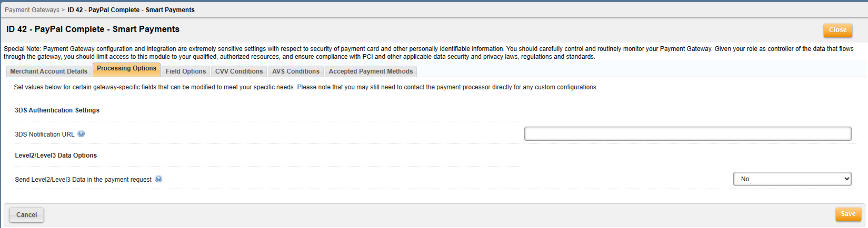The width and height of the screenshot is (868, 228).
Task: Click the Send Level2/Level3 Data label text
Action: (x=83, y=180)
